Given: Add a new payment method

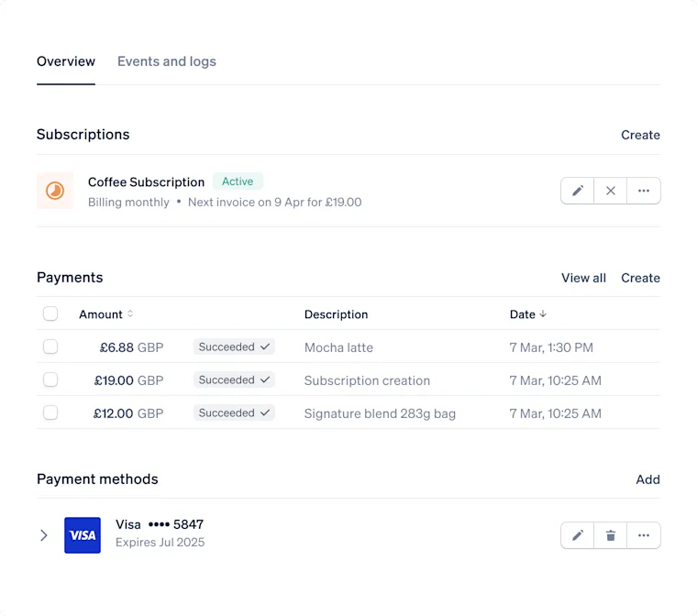Looking at the screenshot, I should 647,479.
